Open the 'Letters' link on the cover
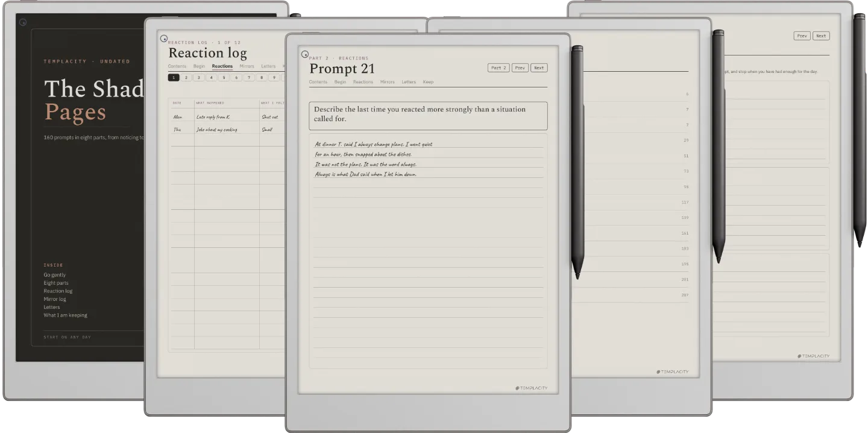 coord(52,307)
